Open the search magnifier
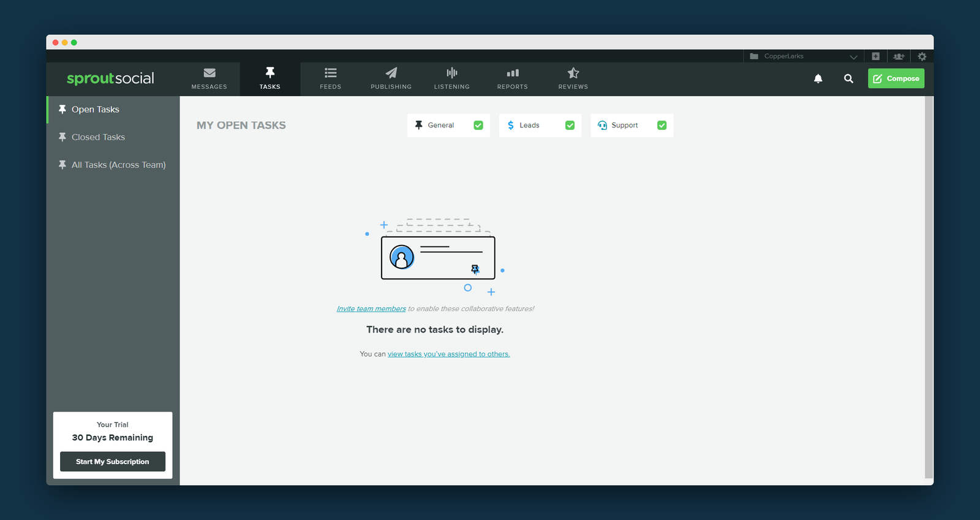Image resolution: width=980 pixels, height=520 pixels. click(x=848, y=78)
